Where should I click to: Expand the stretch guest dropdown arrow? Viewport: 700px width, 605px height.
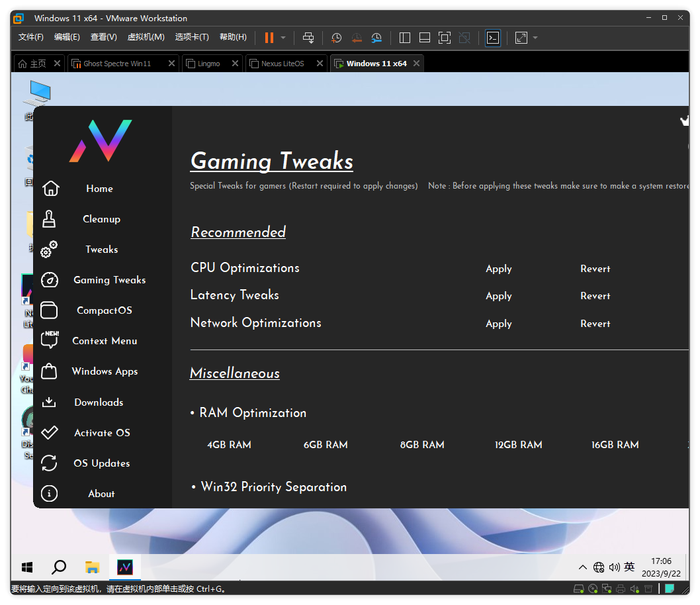(x=535, y=38)
